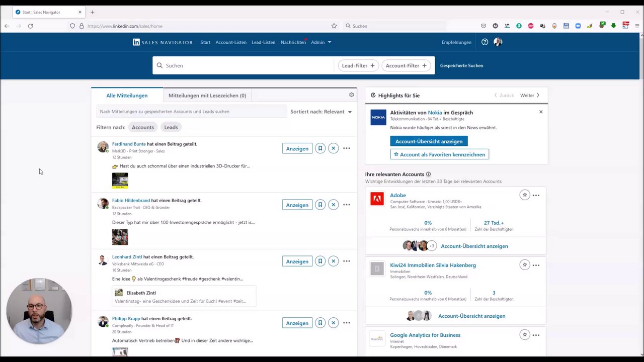The height and width of the screenshot is (362, 644).
Task: Open Account-Listen in navigation
Action: (x=231, y=42)
